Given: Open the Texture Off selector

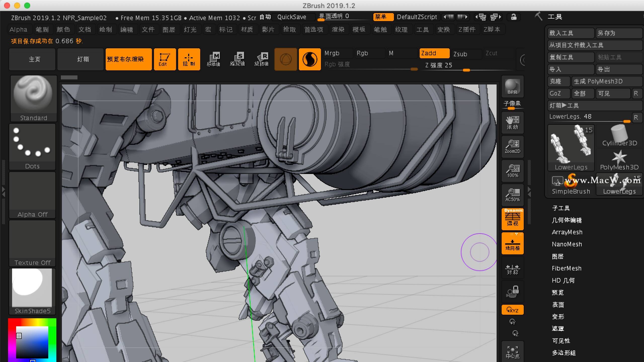Looking at the screenshot, I should [32, 243].
